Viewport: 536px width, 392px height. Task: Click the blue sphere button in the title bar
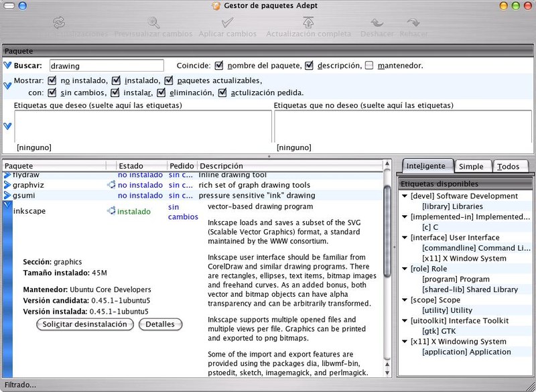click(23, 6)
